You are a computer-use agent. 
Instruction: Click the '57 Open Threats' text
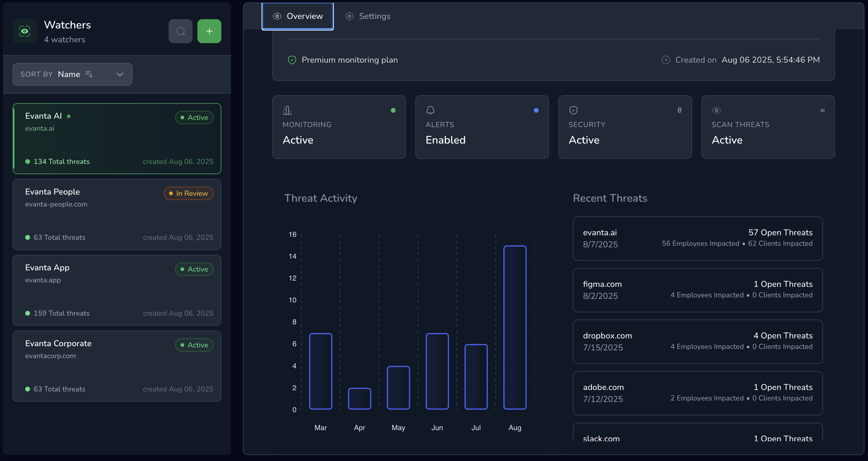coord(780,232)
